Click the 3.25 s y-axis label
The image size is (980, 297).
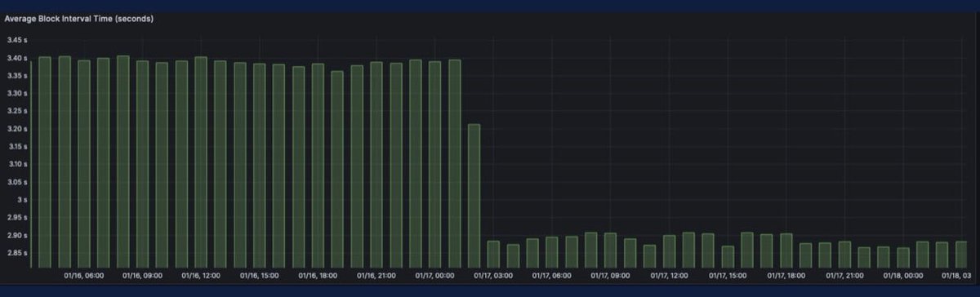pos(17,111)
